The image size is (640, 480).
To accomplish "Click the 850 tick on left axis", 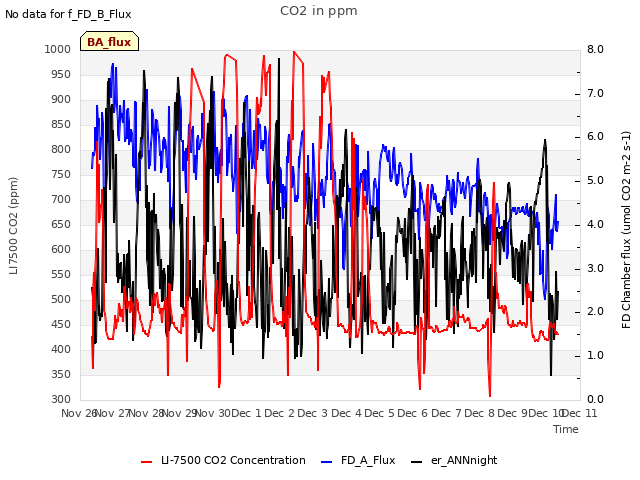I will (61, 124).
